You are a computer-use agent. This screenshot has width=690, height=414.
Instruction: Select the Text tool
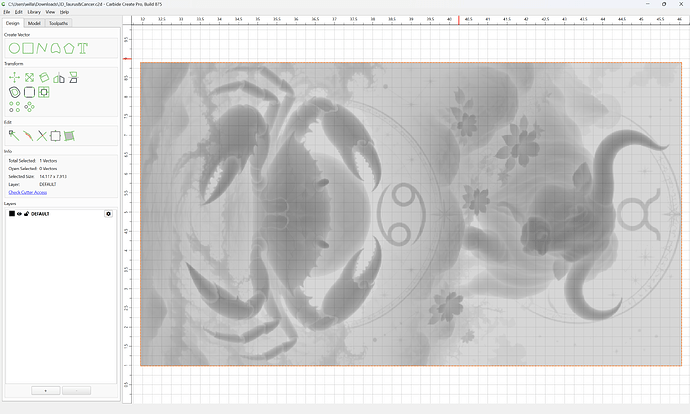tap(83, 48)
